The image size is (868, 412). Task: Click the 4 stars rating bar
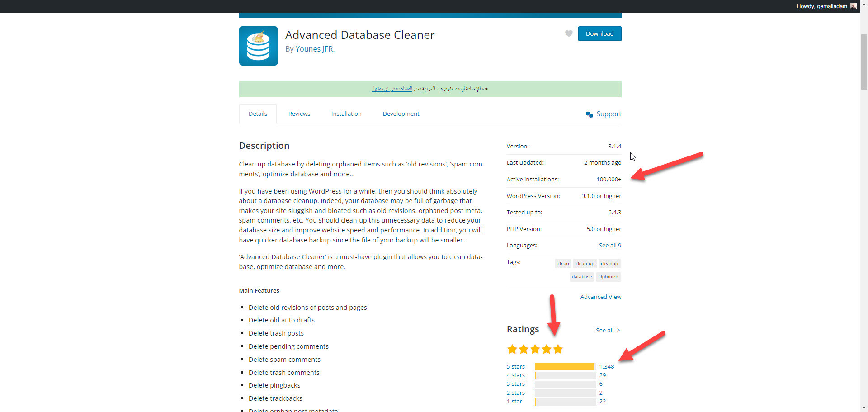565,375
